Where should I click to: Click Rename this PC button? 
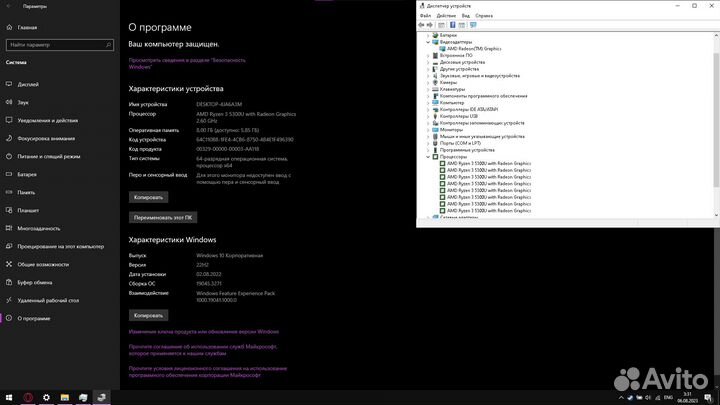point(163,217)
